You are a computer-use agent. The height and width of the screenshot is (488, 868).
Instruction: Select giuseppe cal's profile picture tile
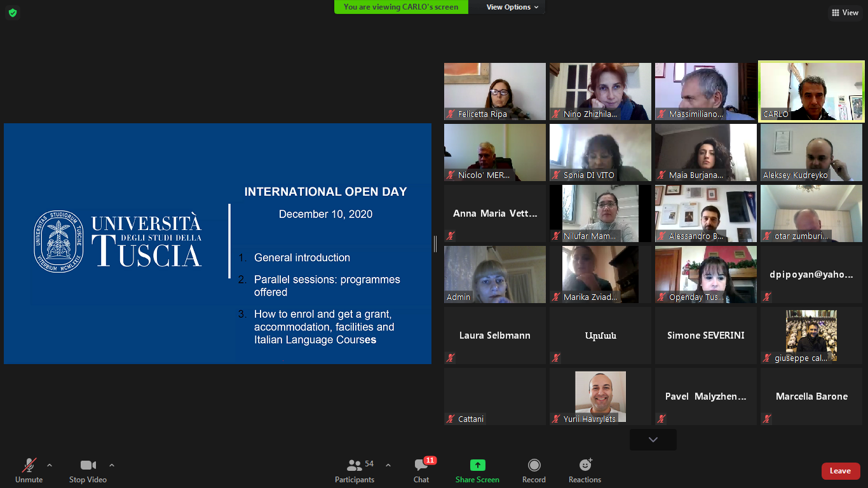[x=811, y=335]
